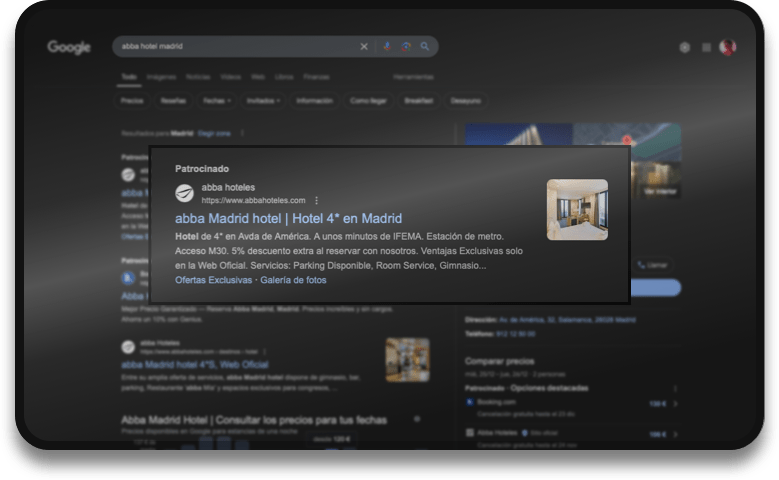779x480 pixels.
Task: Open the abba Madrid hotel | Hotel 4* en Madrid headline
Action: click(288, 219)
